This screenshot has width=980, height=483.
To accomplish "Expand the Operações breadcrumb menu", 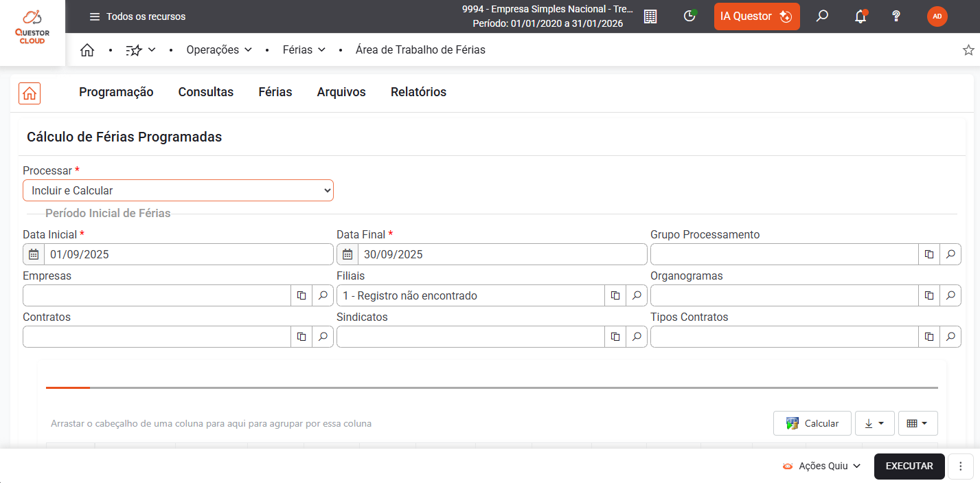I will [219, 50].
